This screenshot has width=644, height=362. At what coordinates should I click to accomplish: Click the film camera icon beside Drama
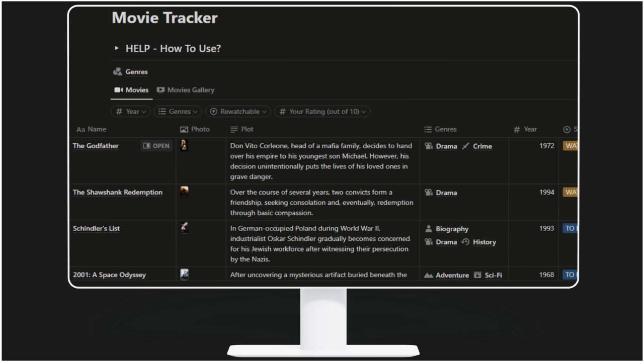(429, 146)
